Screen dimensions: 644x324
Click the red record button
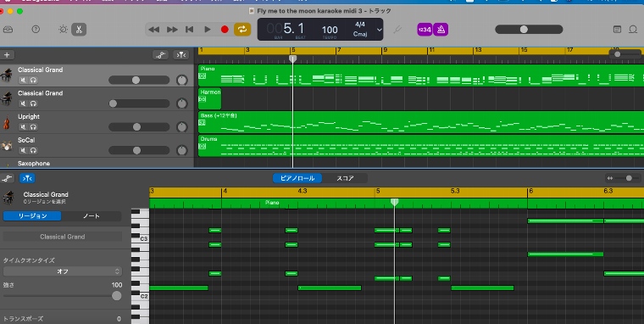[x=225, y=29]
